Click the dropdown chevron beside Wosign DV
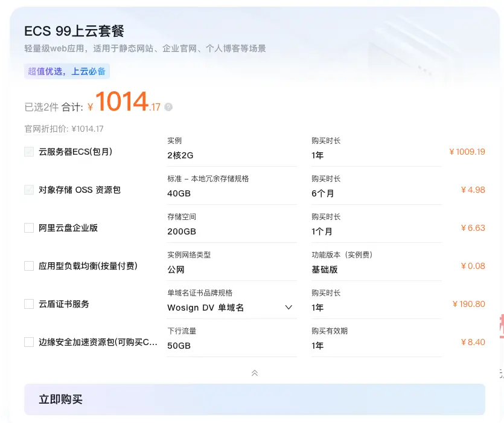This screenshot has width=504, height=423. [289, 308]
